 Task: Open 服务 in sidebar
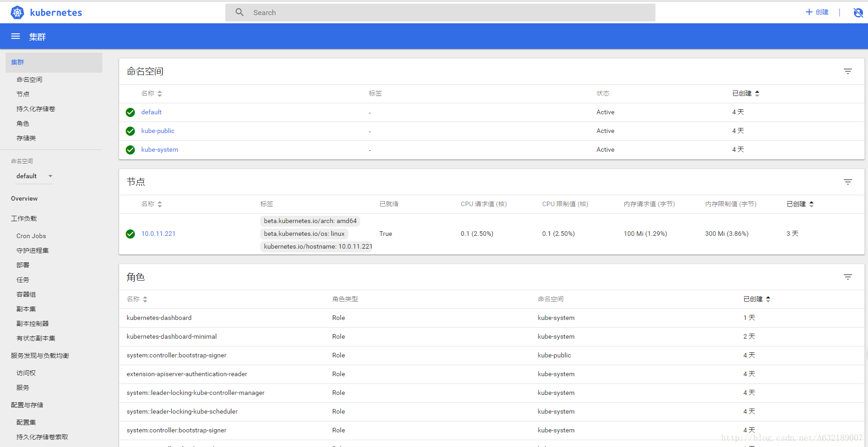(23, 388)
